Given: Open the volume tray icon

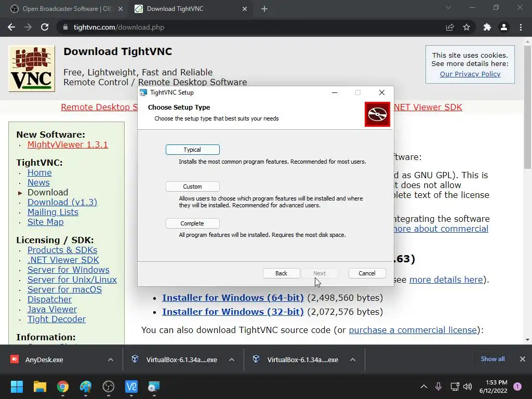Looking at the screenshot, I should pos(468,387).
